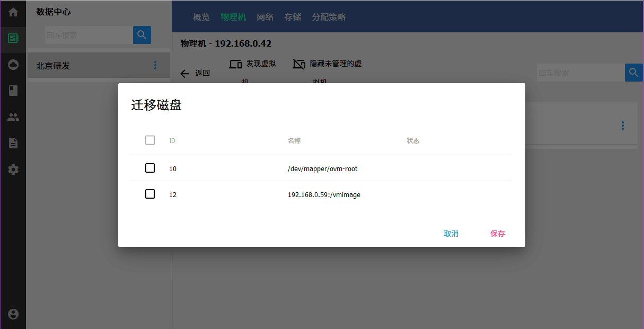644x329 pixels.
Task: Click the document icon in left sidebar
Action: (x=13, y=143)
